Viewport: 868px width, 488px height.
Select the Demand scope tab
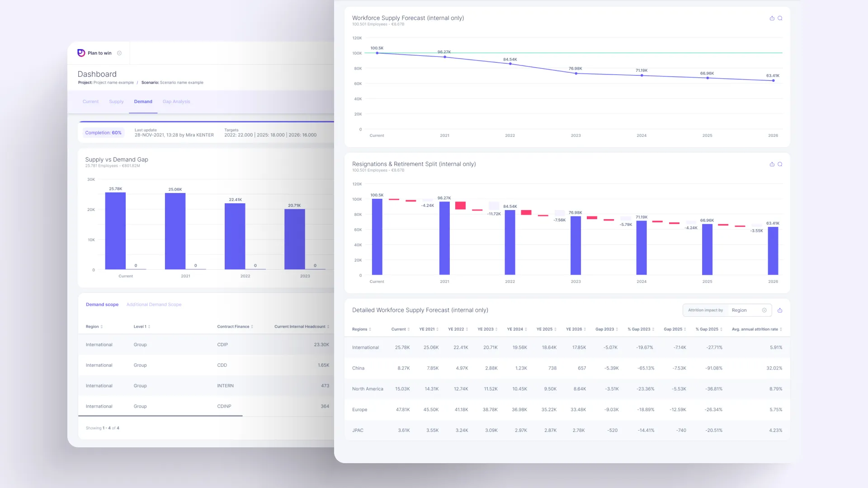102,305
